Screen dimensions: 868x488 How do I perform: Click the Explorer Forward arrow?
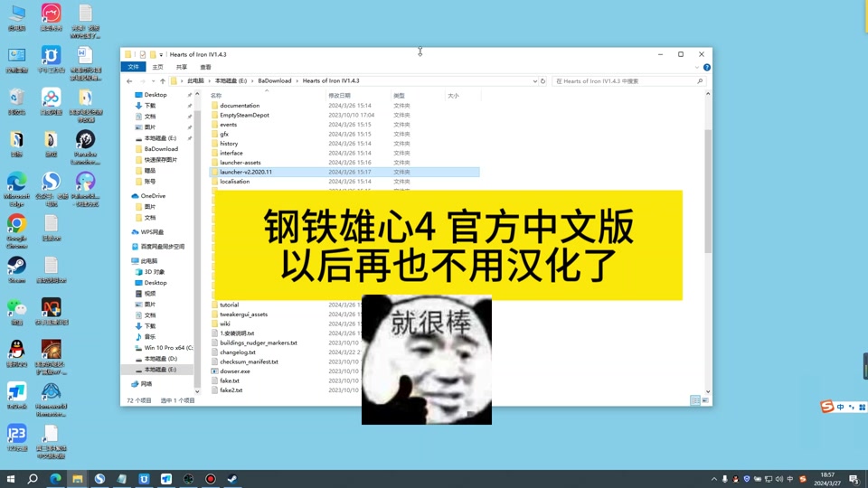pos(142,81)
